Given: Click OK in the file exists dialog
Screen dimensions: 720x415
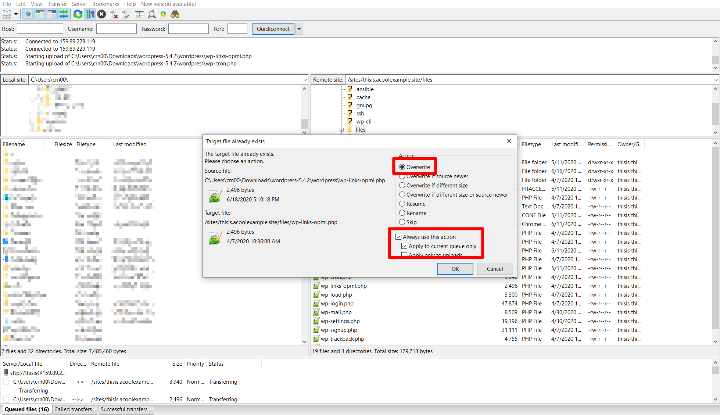Looking at the screenshot, I should click(455, 268).
